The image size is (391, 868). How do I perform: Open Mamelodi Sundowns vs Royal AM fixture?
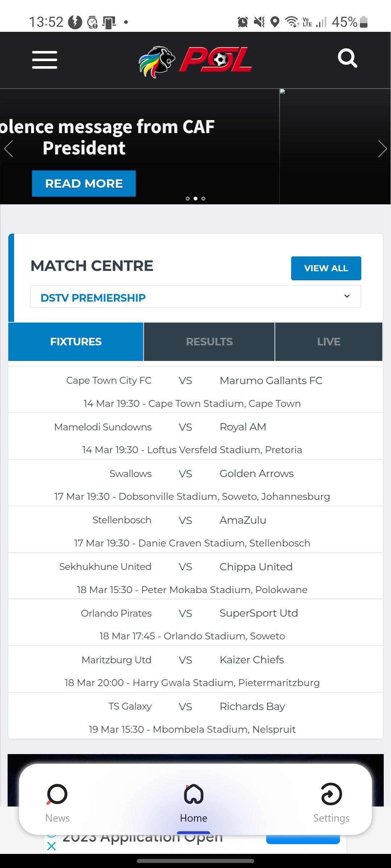[195, 437]
